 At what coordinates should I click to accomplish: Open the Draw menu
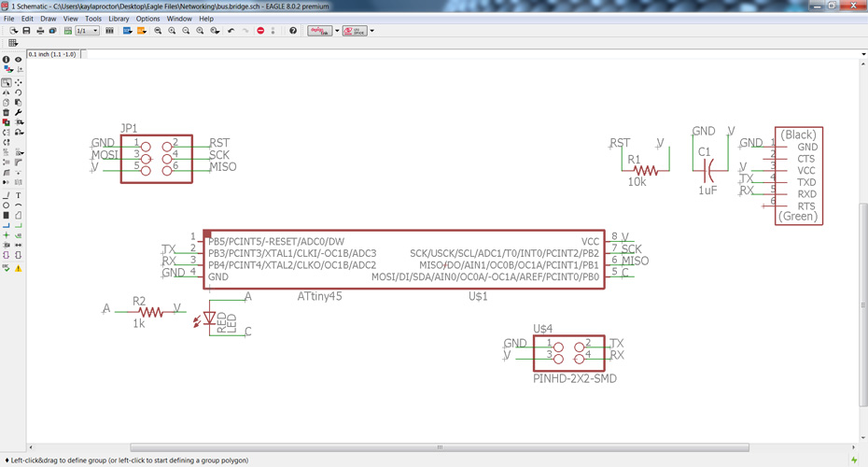pos(49,19)
